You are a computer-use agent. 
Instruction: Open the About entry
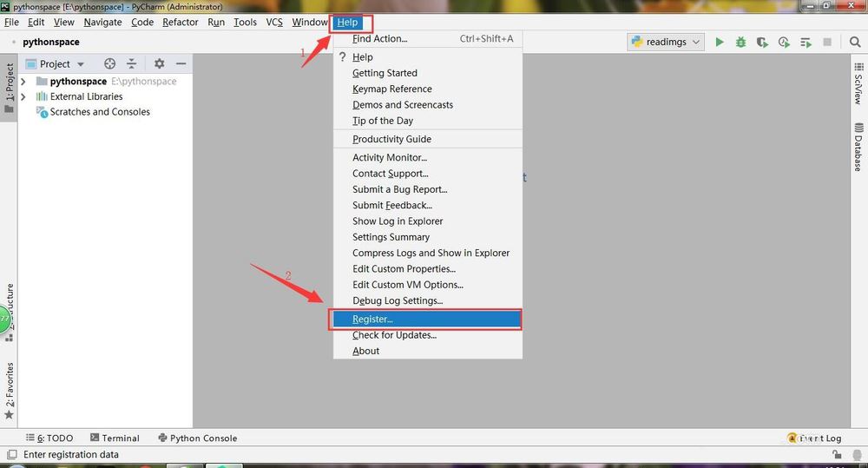(x=428, y=351)
